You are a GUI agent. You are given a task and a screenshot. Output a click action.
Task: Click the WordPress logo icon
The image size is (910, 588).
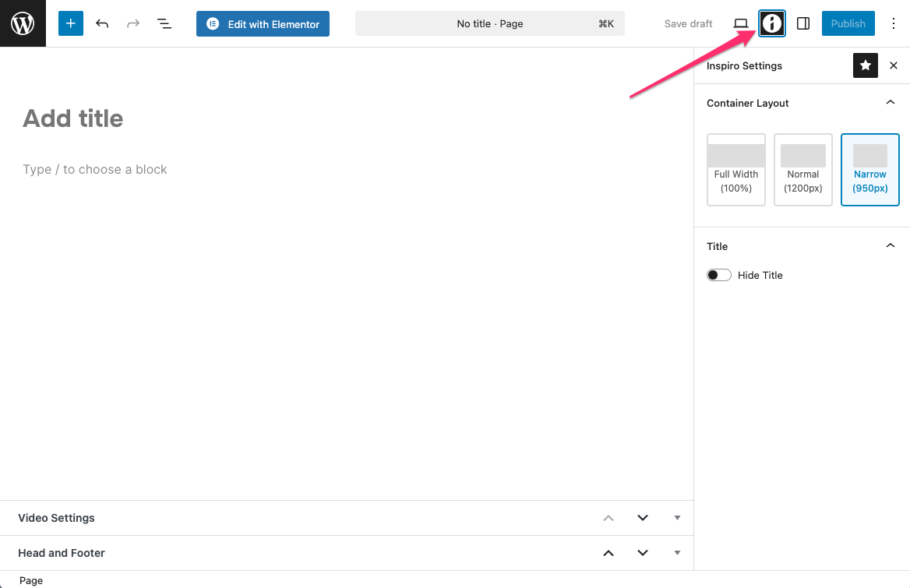coord(23,23)
